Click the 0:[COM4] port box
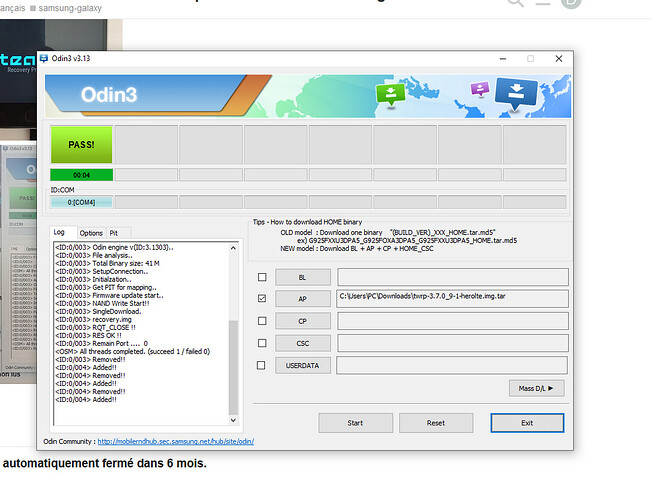The height and width of the screenshot is (500, 652). click(82, 203)
